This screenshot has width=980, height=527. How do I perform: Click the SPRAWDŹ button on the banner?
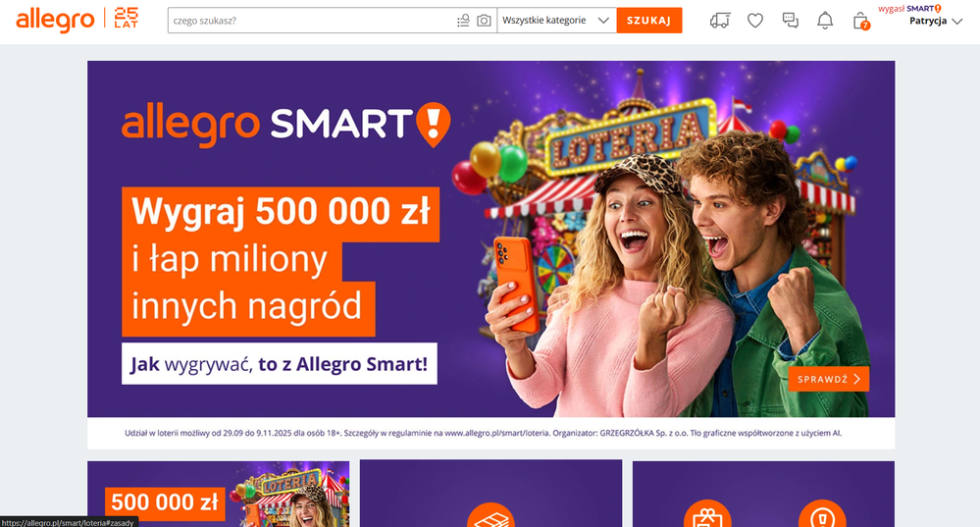click(x=828, y=379)
